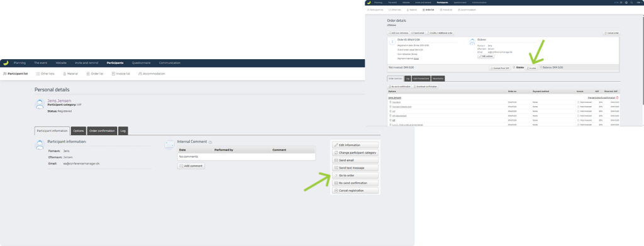644x246 pixels.
Task: Click the Edit orderer button
Action: point(486,56)
